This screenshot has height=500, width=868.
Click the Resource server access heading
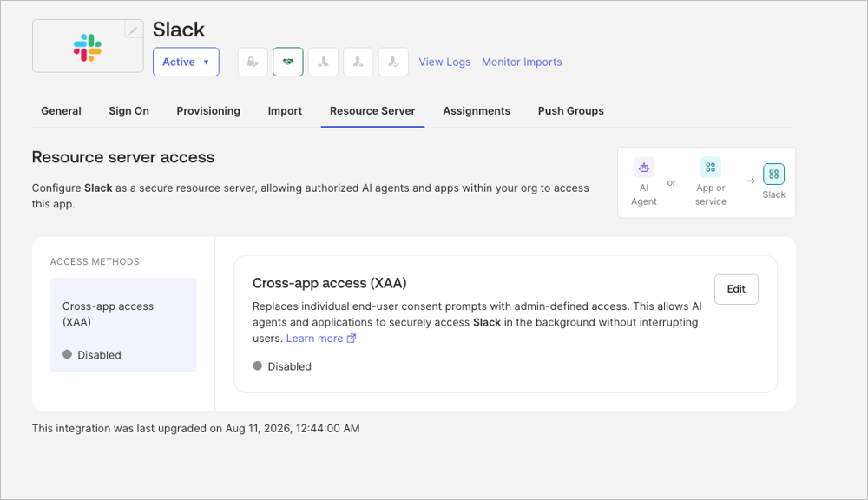tap(123, 157)
